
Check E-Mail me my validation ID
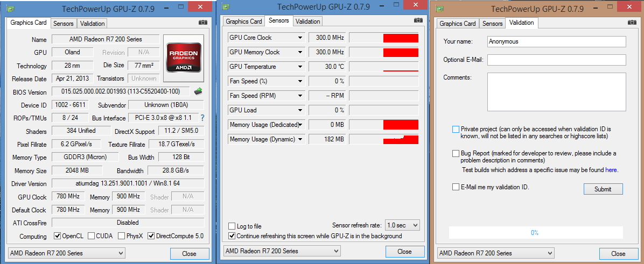tap(456, 187)
